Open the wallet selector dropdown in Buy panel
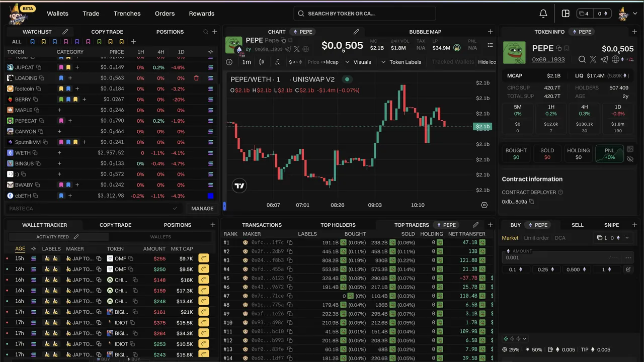This screenshot has width=644, height=362. click(613, 238)
